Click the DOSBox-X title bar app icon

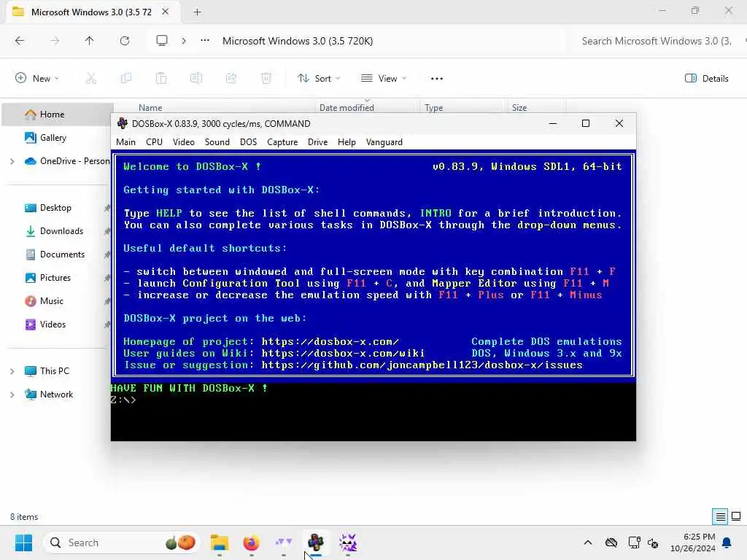click(123, 123)
